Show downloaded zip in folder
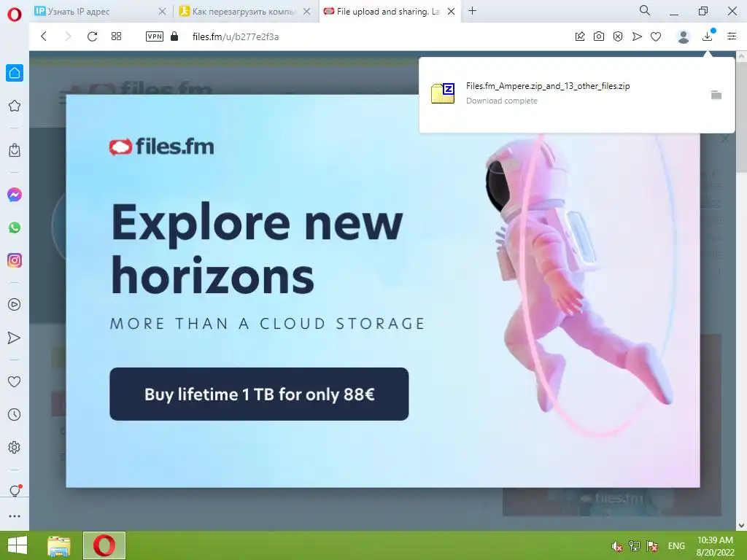This screenshot has height=560, width=747. pos(716,95)
